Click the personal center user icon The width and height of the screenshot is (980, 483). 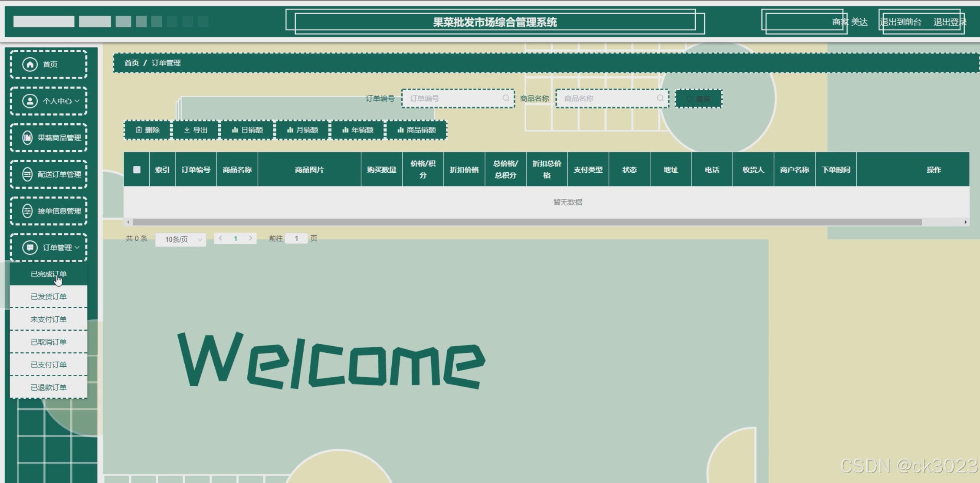[29, 101]
